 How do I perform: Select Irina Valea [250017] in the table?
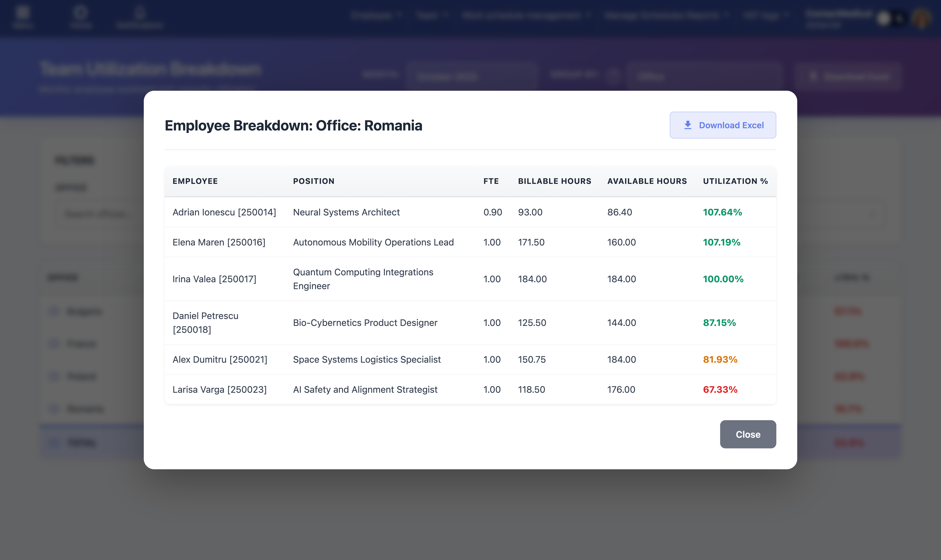click(214, 279)
